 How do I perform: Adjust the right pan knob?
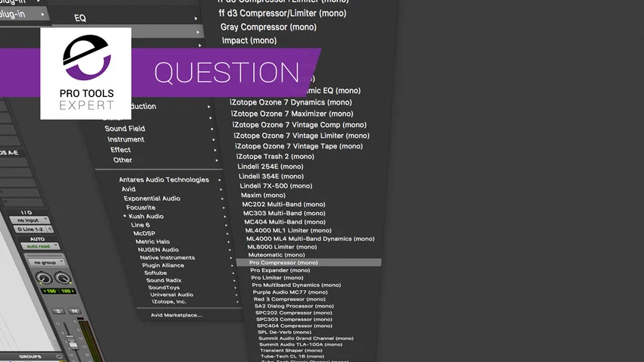coord(63,279)
